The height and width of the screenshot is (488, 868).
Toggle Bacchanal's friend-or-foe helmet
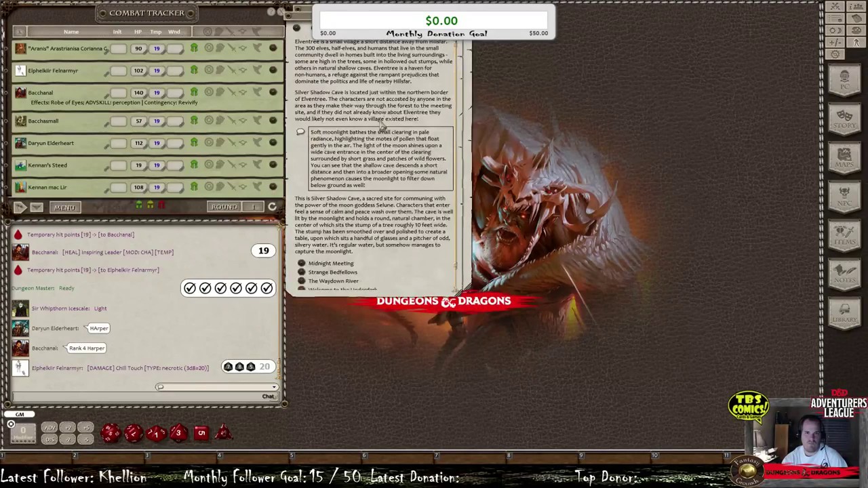click(x=194, y=92)
